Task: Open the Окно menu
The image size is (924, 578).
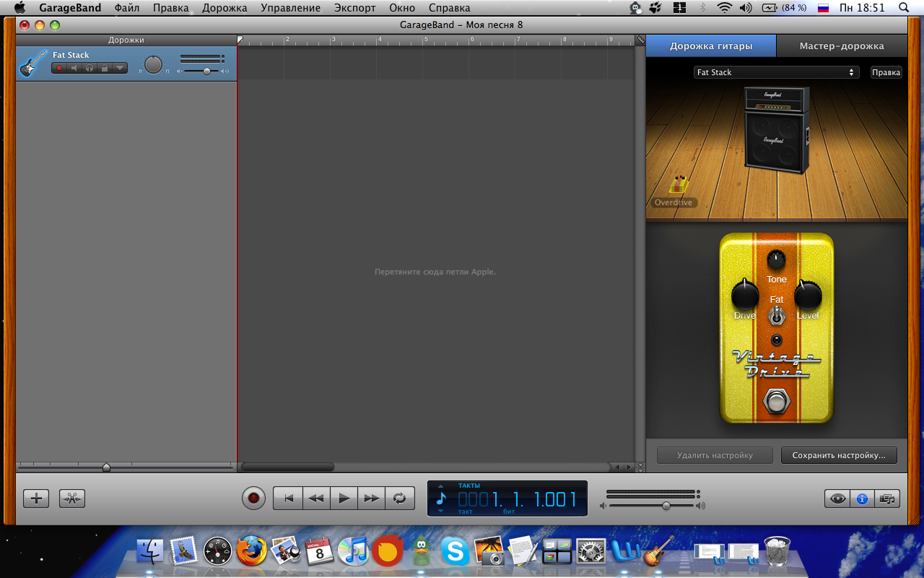Action: [x=402, y=8]
